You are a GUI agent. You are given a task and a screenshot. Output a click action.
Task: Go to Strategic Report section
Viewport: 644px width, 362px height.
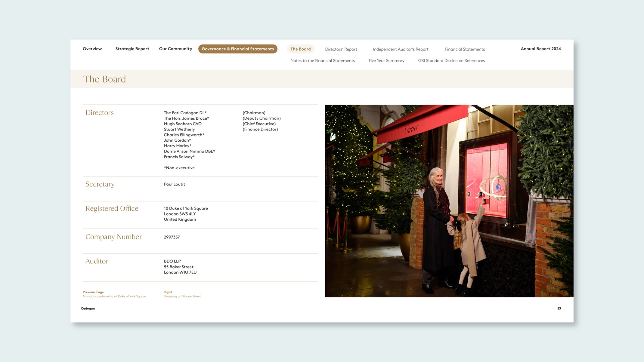(x=132, y=49)
